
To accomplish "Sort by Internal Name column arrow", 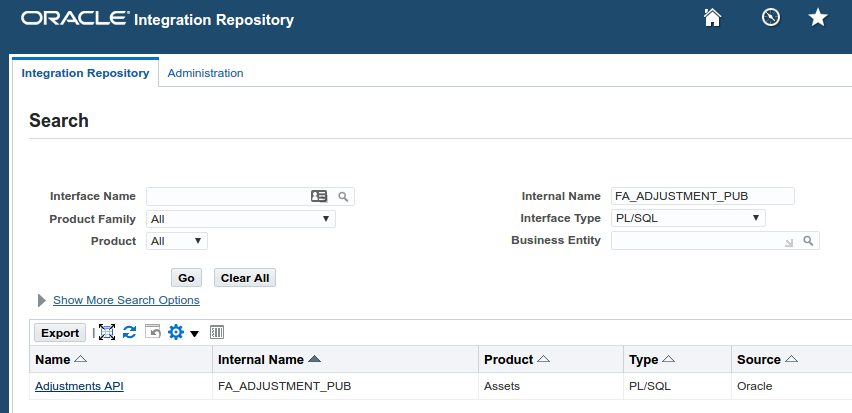I will pos(314,359).
